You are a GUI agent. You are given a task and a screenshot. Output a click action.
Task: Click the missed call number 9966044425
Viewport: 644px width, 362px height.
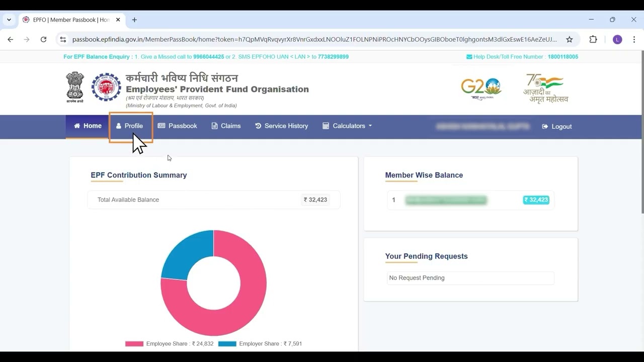209,57
